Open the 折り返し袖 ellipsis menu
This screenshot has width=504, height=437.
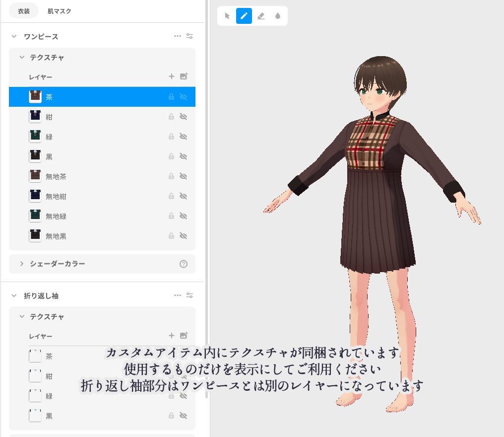point(178,295)
